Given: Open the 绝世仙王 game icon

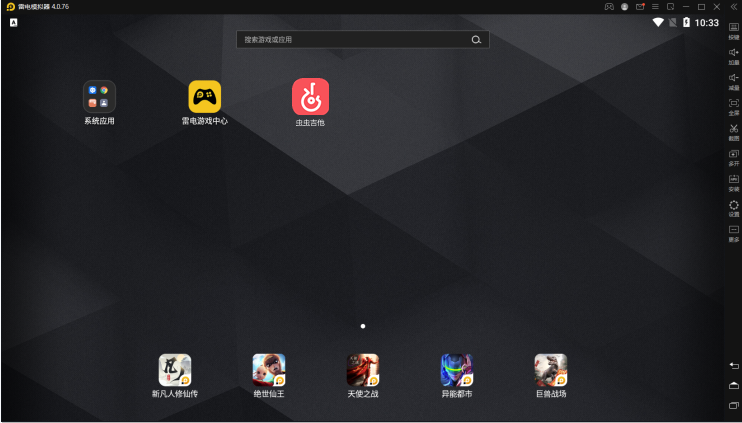Looking at the screenshot, I should [268, 370].
